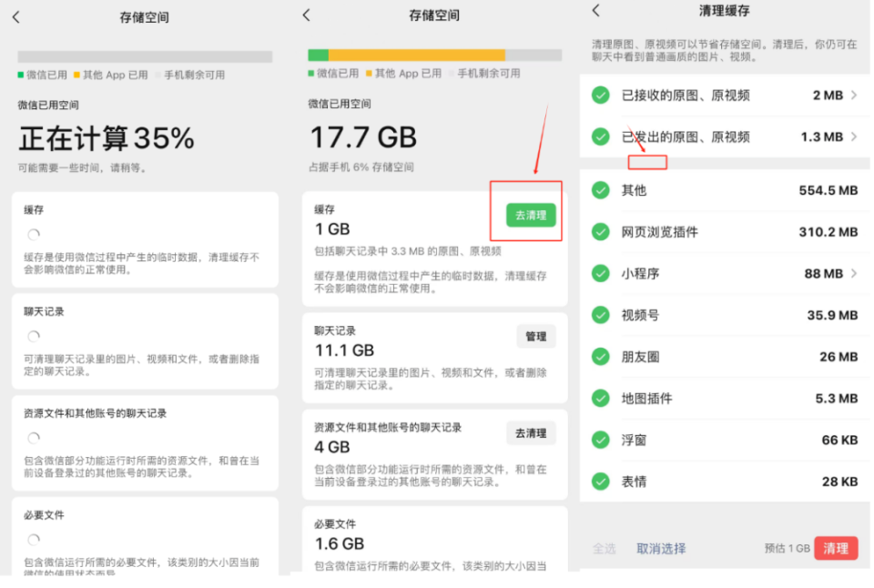Open 小程序 details via 88 MB chevron

click(x=854, y=273)
